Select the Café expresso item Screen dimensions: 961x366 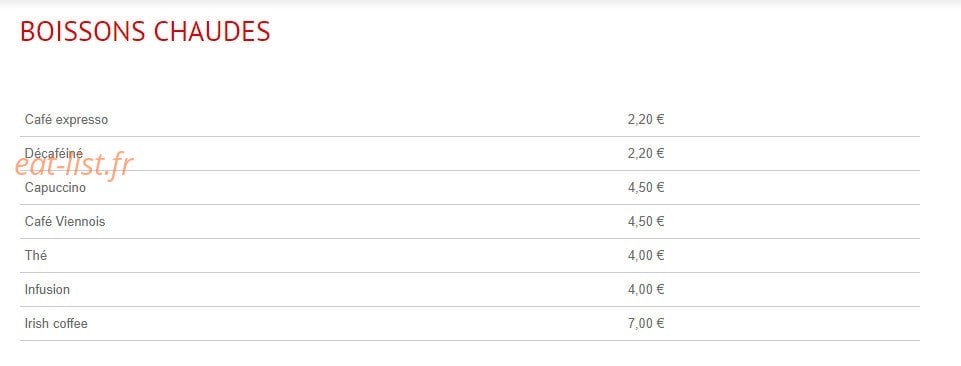tap(66, 120)
